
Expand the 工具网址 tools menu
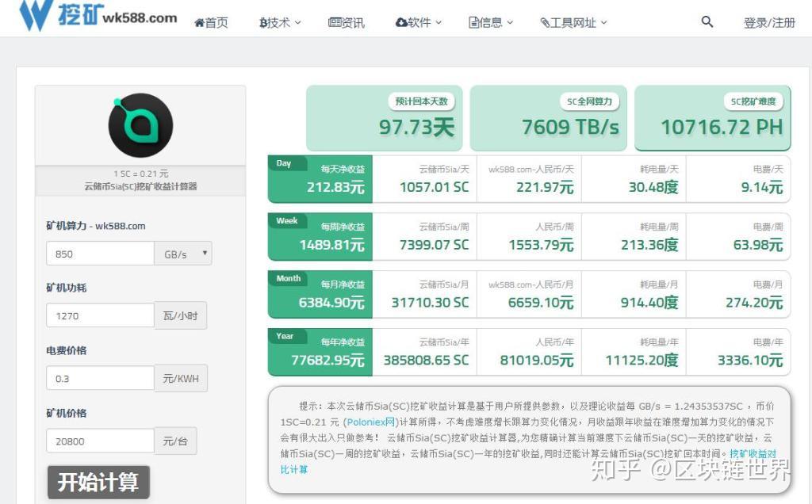[x=573, y=23]
